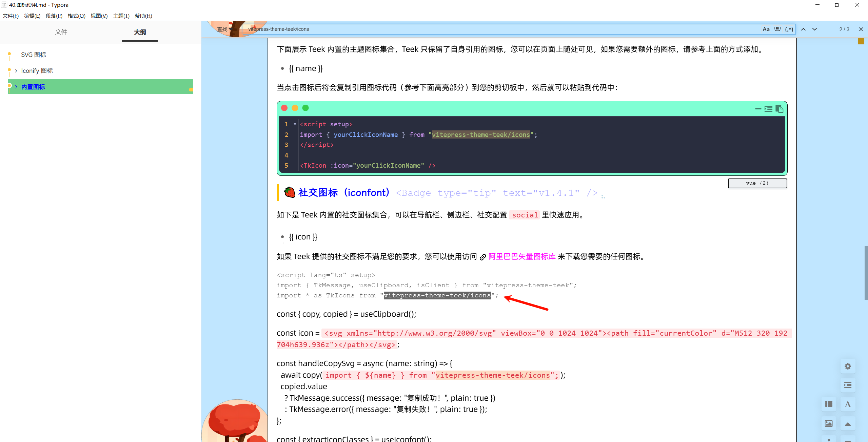Open the 阿里巴巴矢量图标库 link

(x=521, y=257)
